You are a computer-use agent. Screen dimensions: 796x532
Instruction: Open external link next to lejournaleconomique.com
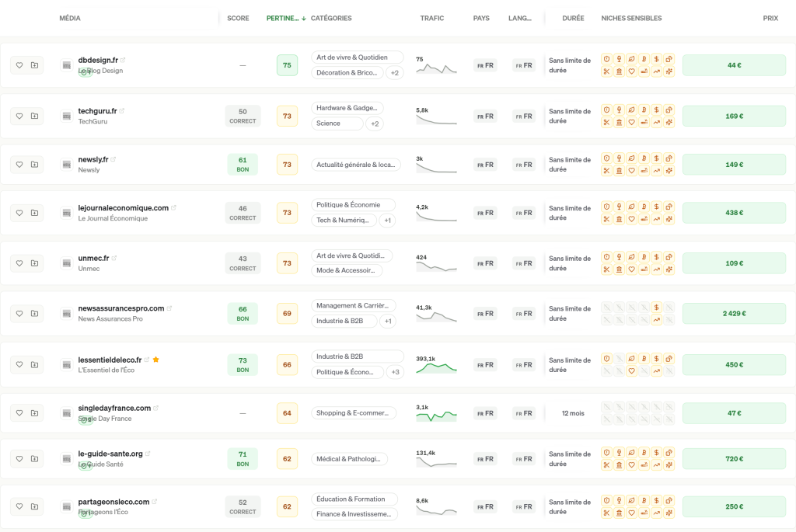(x=173, y=207)
